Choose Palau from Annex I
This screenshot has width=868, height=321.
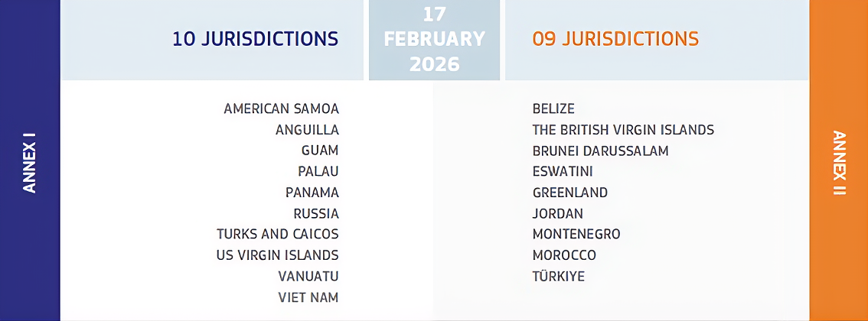pos(318,171)
